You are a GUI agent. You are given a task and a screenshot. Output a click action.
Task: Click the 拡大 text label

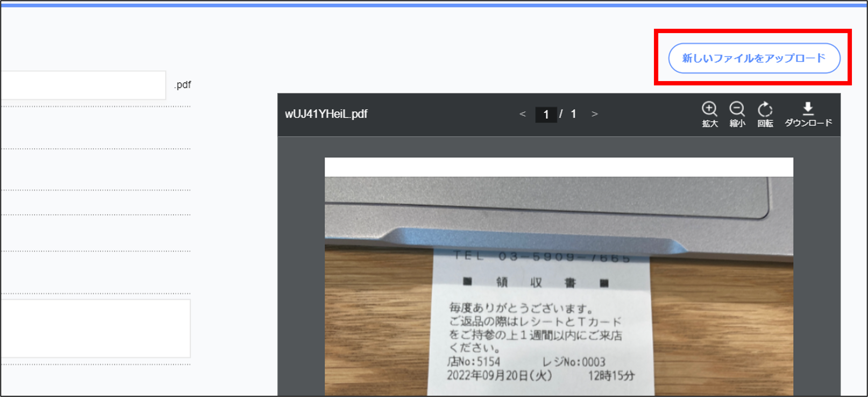click(x=710, y=123)
